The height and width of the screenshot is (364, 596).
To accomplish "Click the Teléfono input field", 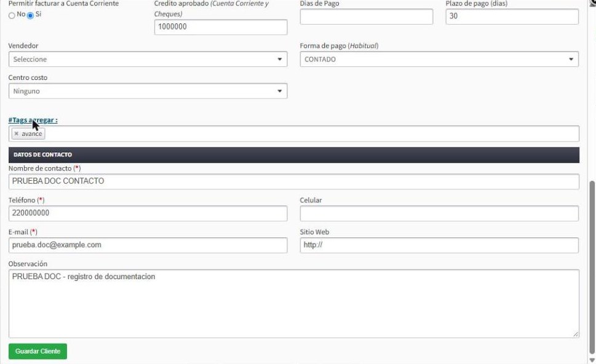I will pyautogui.click(x=148, y=213).
